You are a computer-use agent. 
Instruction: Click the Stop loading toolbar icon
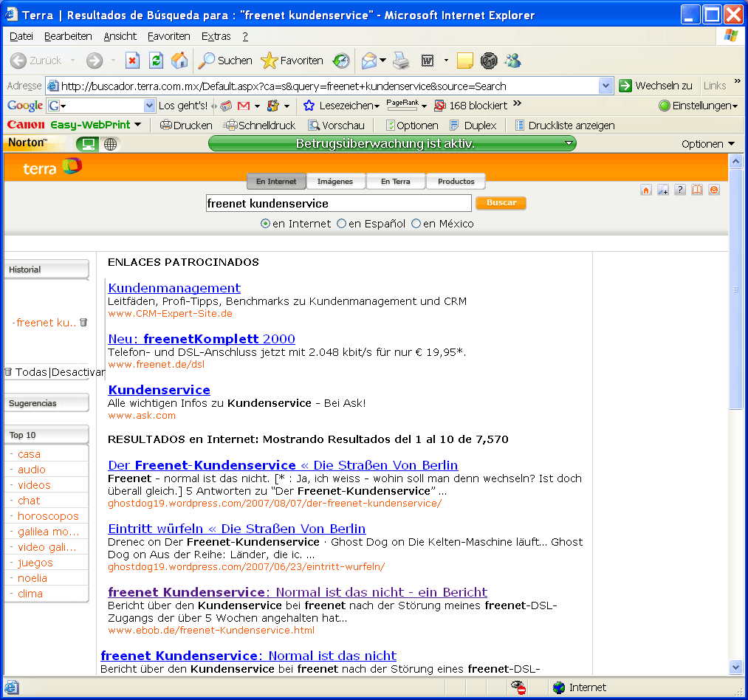pos(132,61)
